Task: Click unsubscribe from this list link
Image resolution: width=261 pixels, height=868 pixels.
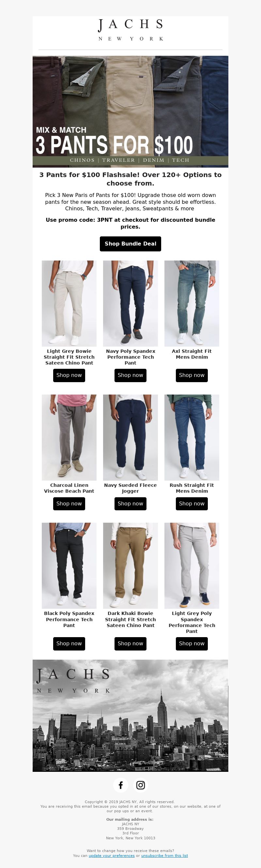Action: tap(164, 855)
